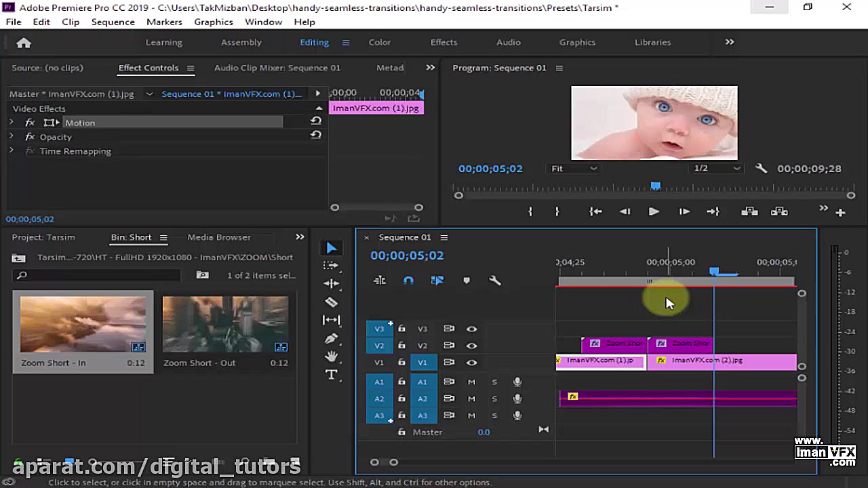Open the Media Browser panel
The width and height of the screenshot is (868, 488).
click(219, 237)
